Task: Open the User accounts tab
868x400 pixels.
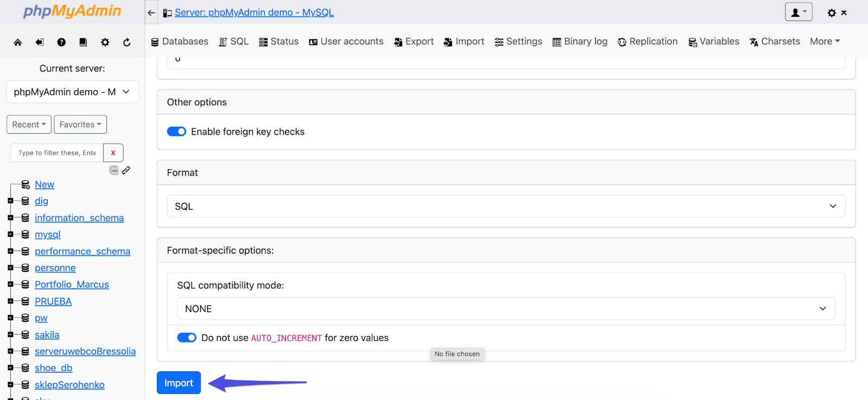Action: click(346, 42)
